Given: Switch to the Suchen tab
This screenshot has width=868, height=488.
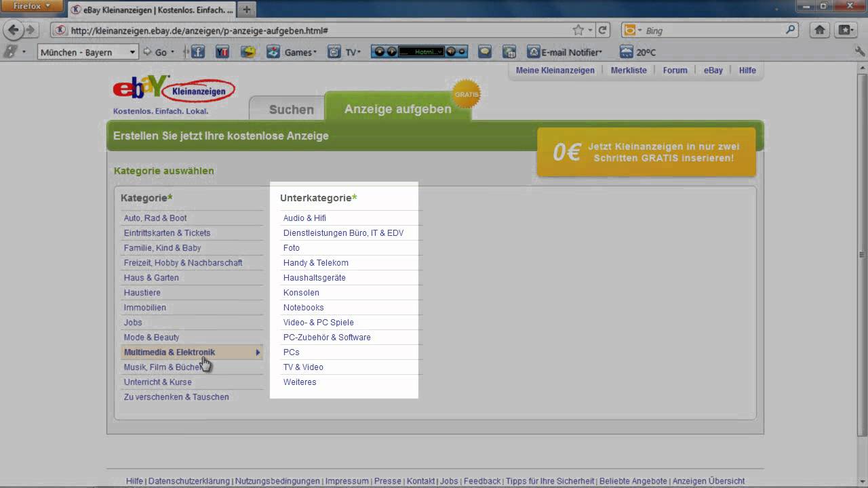Looking at the screenshot, I should point(292,109).
